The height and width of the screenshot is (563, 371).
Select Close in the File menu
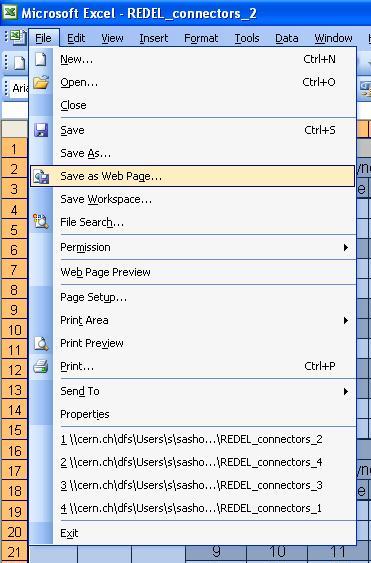pos(193,105)
